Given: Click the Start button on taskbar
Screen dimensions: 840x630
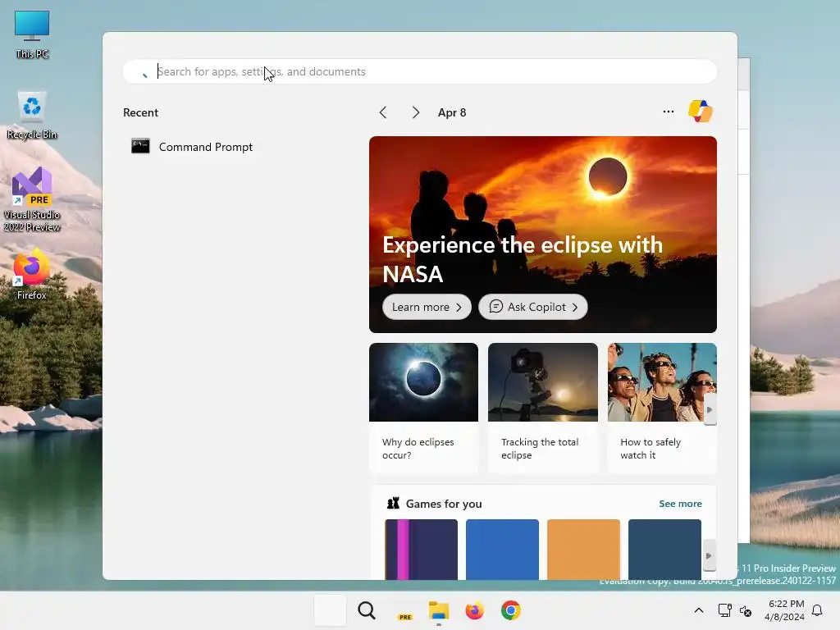Looking at the screenshot, I should coord(330,610).
